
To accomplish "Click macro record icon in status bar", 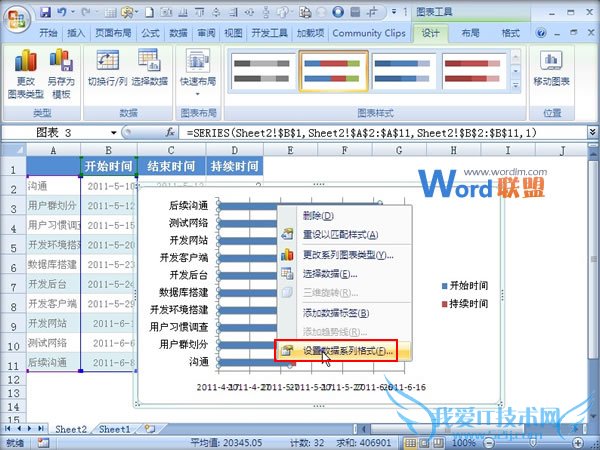I will pyautogui.click(x=44, y=443).
